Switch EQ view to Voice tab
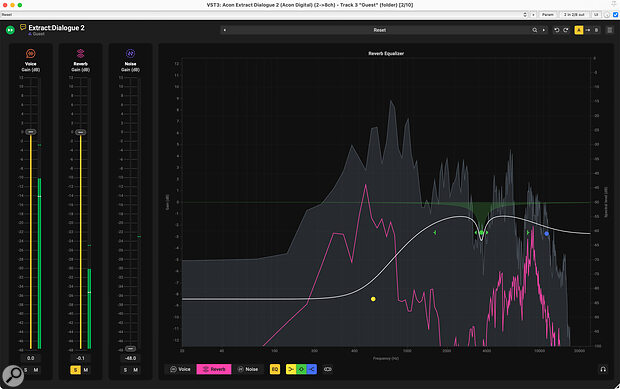The height and width of the screenshot is (389, 620). click(180, 369)
